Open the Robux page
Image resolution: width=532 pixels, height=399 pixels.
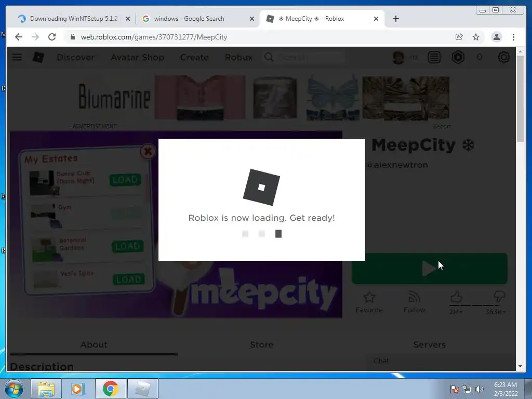pos(238,57)
